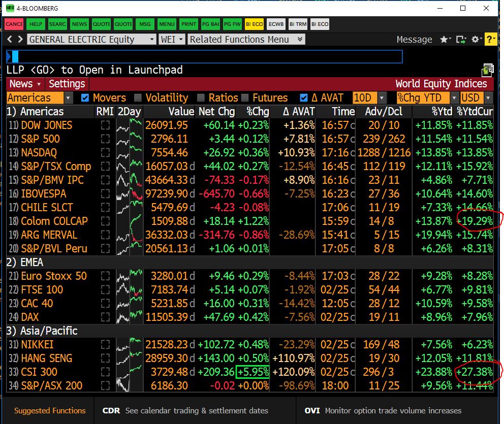This screenshot has height=424, width=504.
Task: Click the green HELP key button
Action: 36,24
